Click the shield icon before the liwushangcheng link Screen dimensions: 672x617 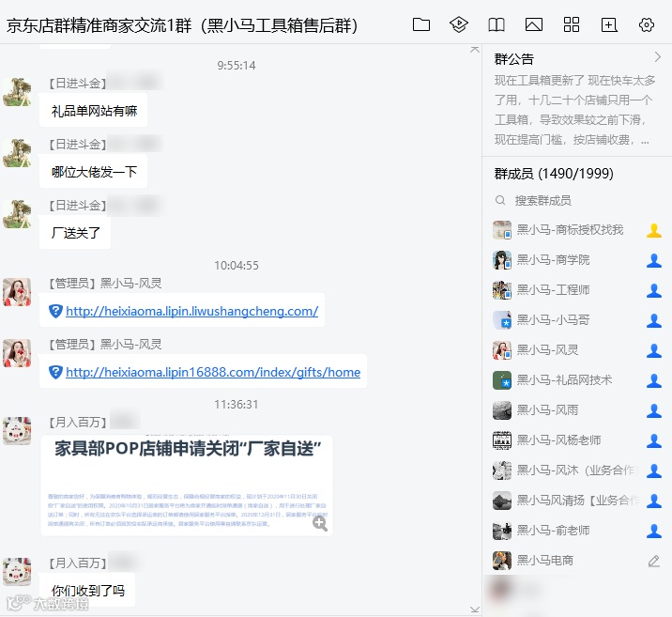[x=55, y=311]
